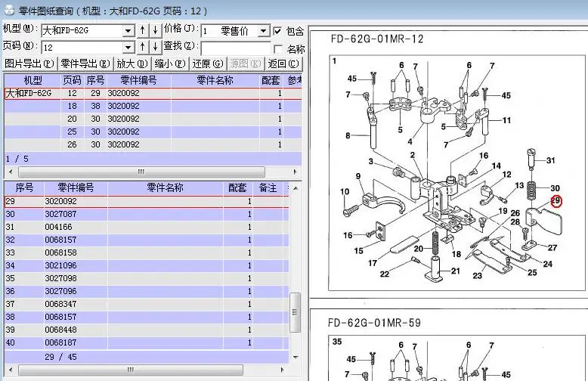Select part row 32 with number 0068157
Image resolution: width=588 pixels, height=381 pixels.
tap(147, 240)
